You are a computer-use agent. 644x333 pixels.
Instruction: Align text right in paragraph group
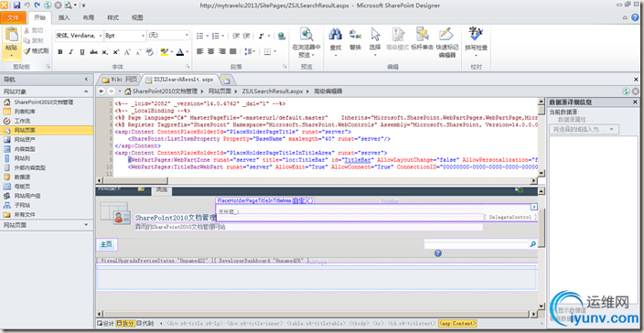(222, 52)
